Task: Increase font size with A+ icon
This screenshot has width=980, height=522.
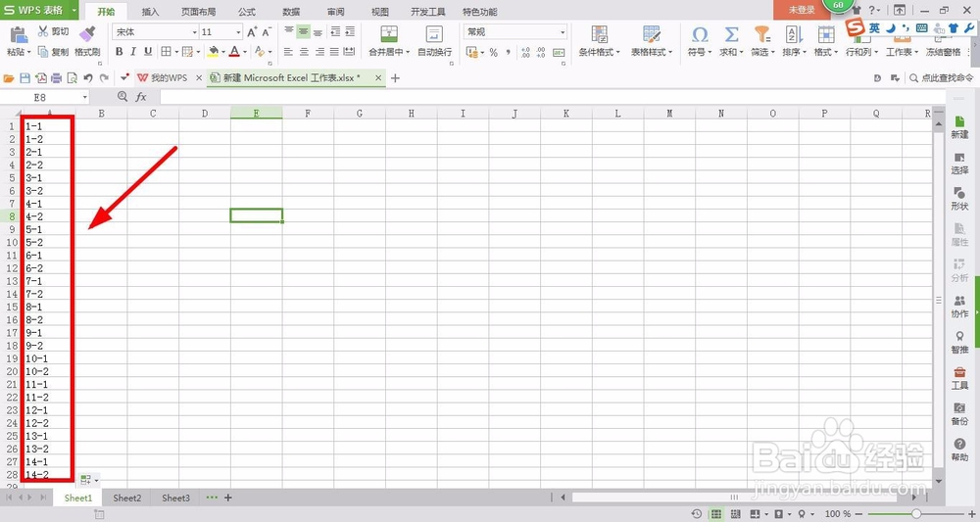Action: tap(252, 32)
